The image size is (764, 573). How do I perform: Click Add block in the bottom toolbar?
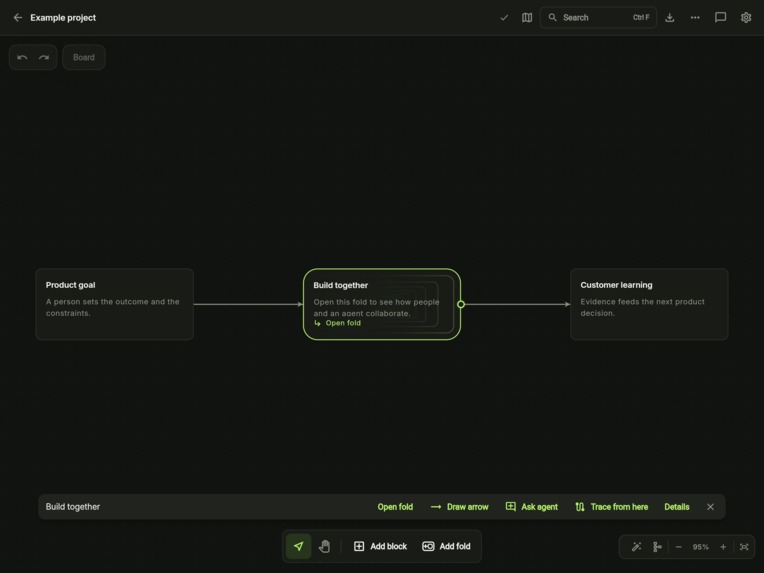coord(380,546)
